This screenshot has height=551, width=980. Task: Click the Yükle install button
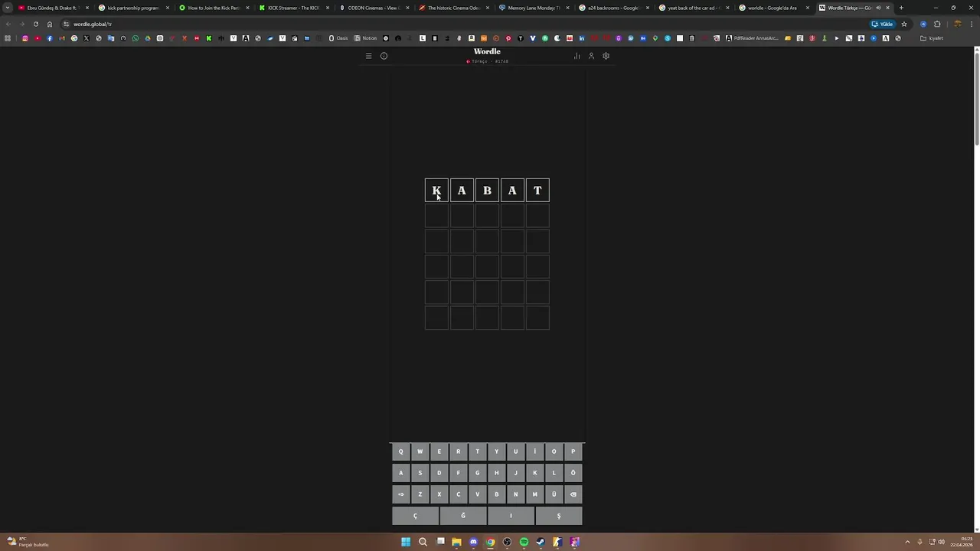click(883, 24)
